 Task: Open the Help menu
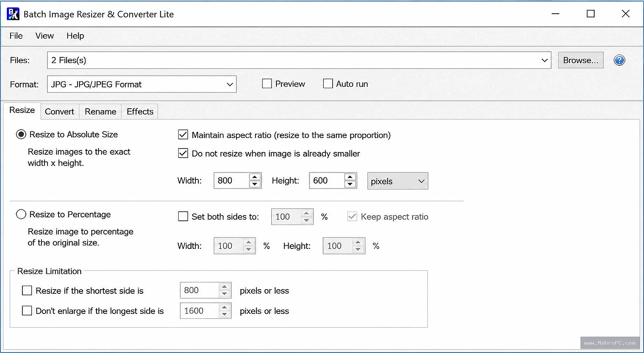coord(75,36)
